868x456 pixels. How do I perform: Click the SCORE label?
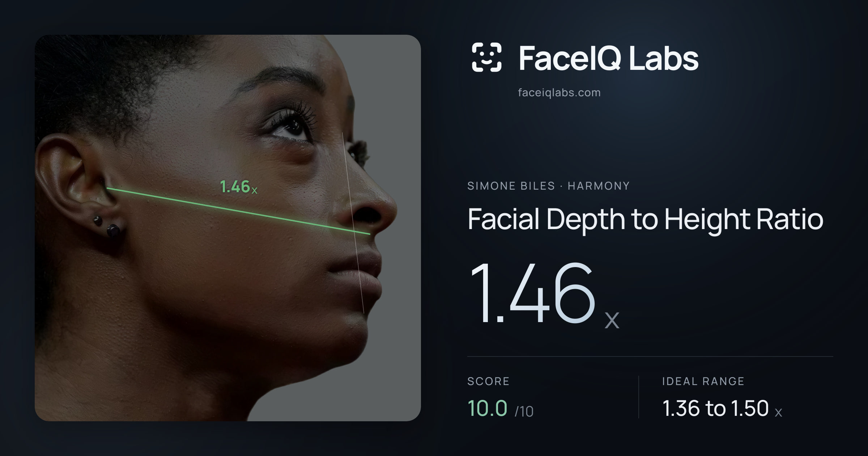click(488, 381)
